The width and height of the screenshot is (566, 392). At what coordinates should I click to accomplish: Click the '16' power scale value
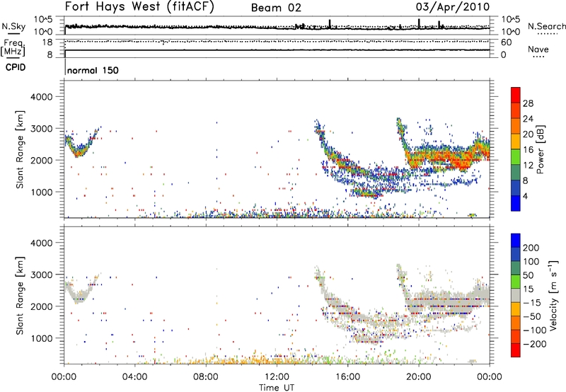coord(528,150)
